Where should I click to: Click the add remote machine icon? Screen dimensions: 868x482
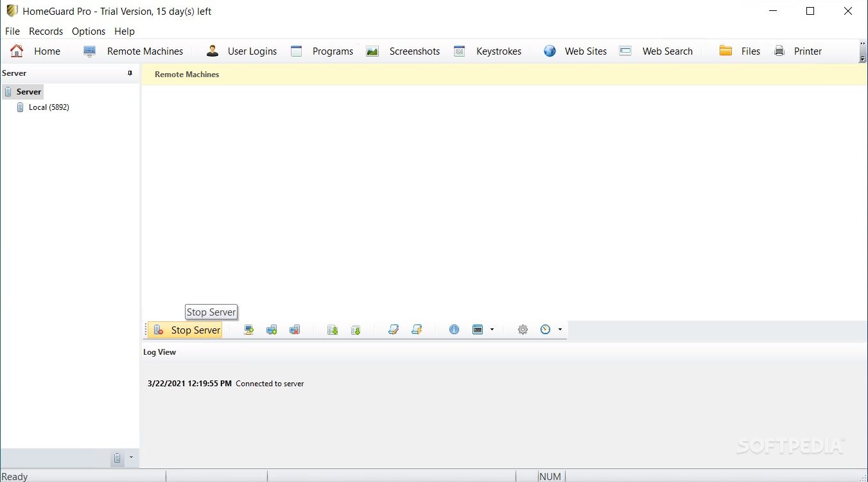[272, 330]
